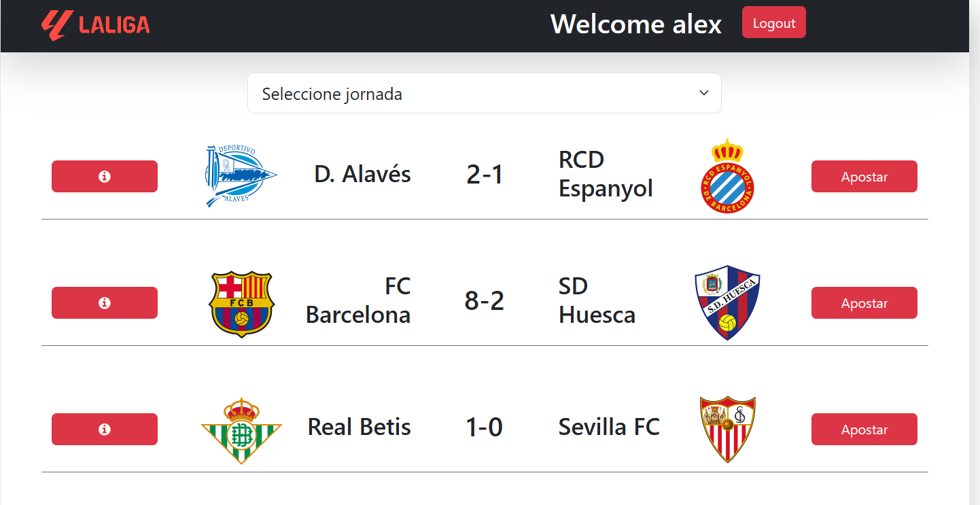Click the Sevilla FC crest
This screenshot has width=980, height=505.
click(x=728, y=428)
